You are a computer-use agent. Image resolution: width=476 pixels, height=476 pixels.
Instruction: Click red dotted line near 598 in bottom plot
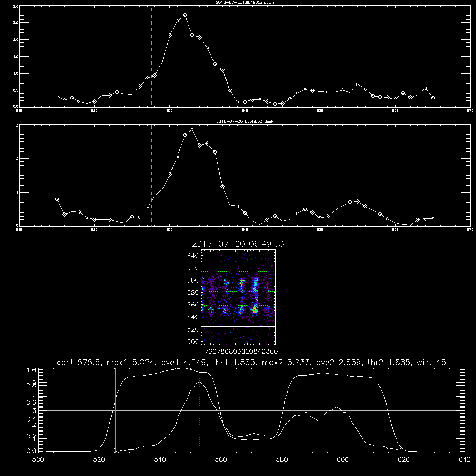click(x=337, y=410)
